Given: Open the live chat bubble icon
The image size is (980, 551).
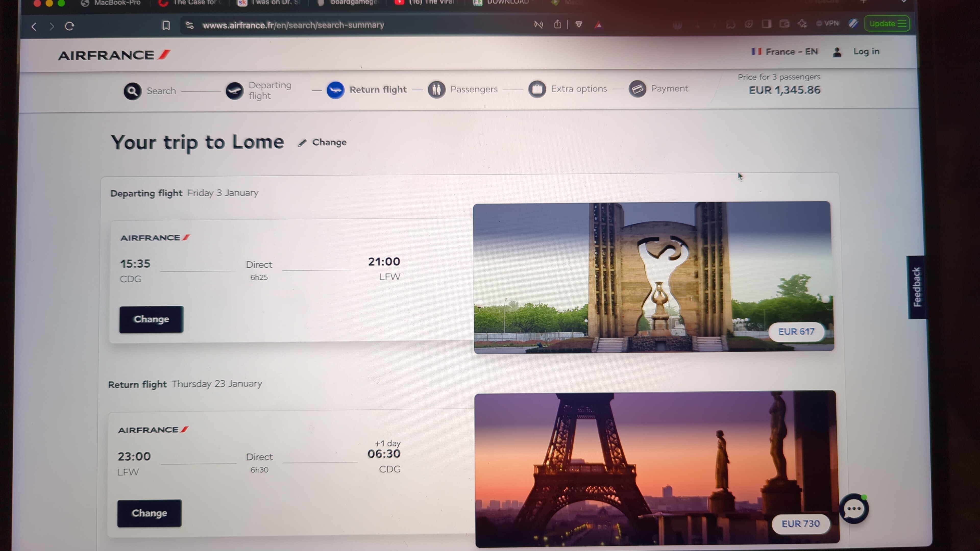Looking at the screenshot, I should coord(854,509).
